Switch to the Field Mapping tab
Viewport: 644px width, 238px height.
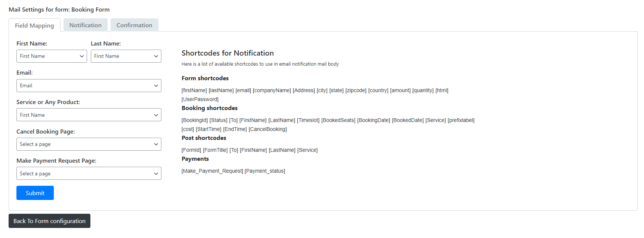(34, 25)
